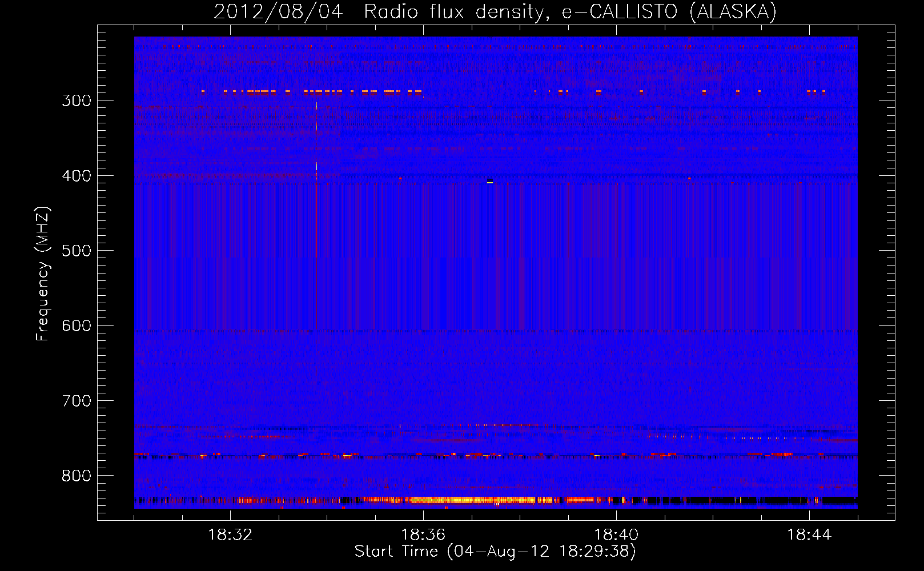
Task: Click the 600 frequency tick label
Action: point(77,326)
